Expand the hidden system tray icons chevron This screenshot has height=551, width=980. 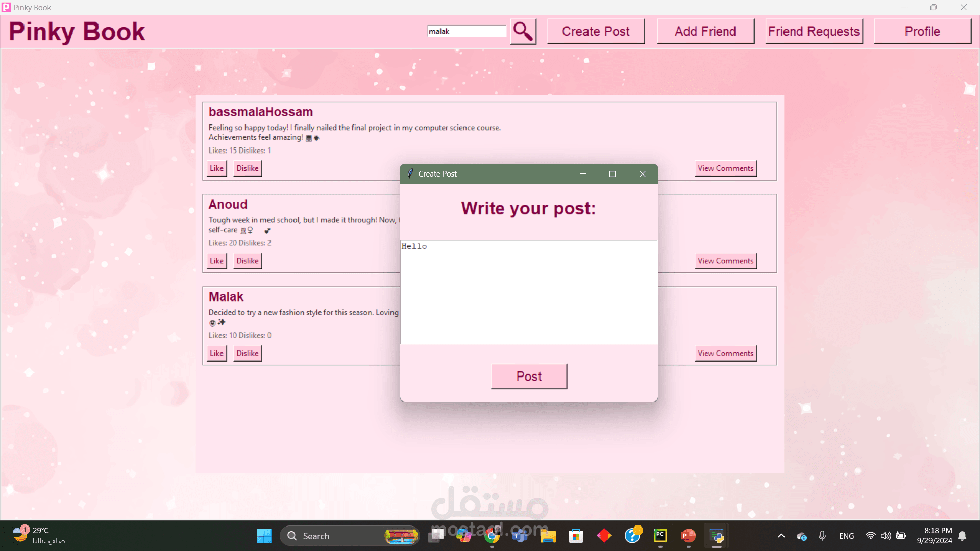coord(781,536)
